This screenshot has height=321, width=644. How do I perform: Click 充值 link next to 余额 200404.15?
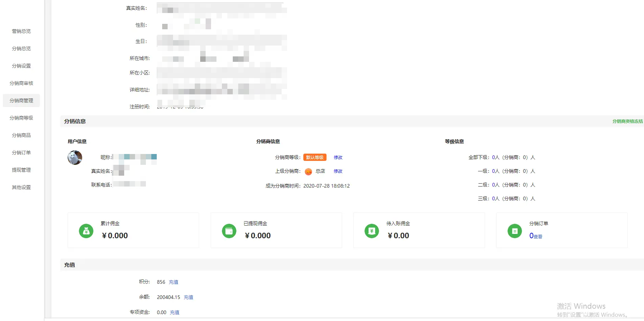[189, 297]
